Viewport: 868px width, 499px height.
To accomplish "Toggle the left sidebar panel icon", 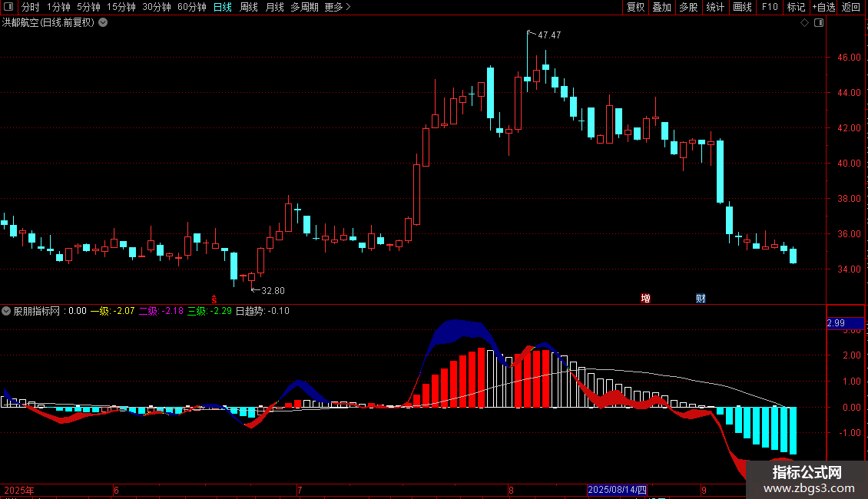I will coord(8,7).
